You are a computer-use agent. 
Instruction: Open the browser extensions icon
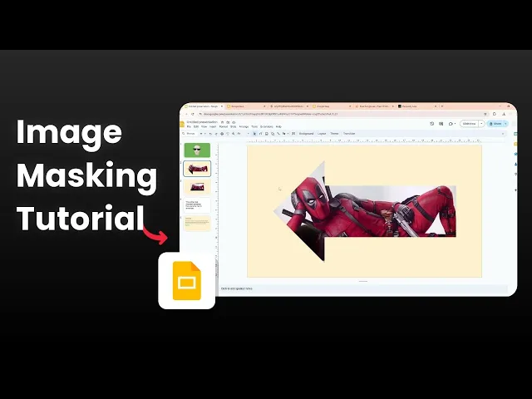click(x=495, y=114)
